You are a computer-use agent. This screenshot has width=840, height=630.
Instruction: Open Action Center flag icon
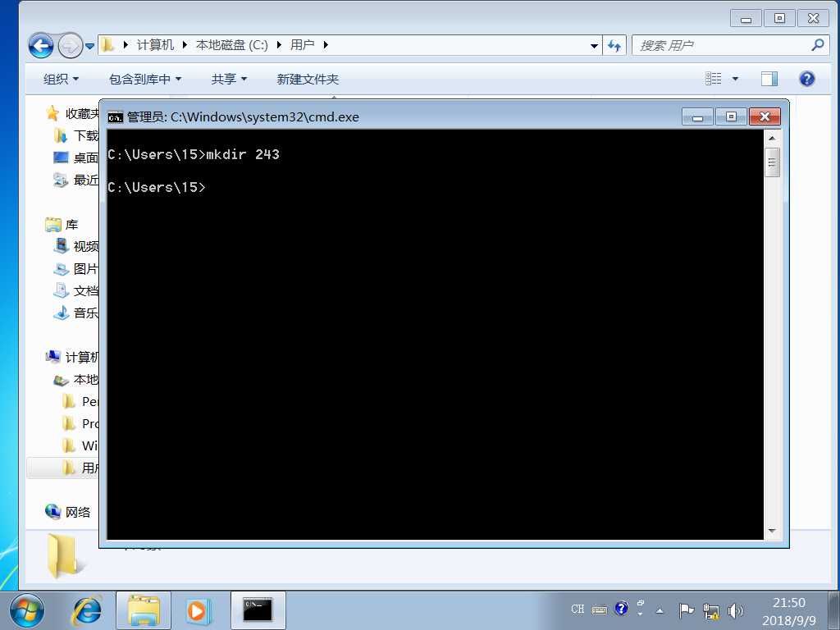[686, 610]
